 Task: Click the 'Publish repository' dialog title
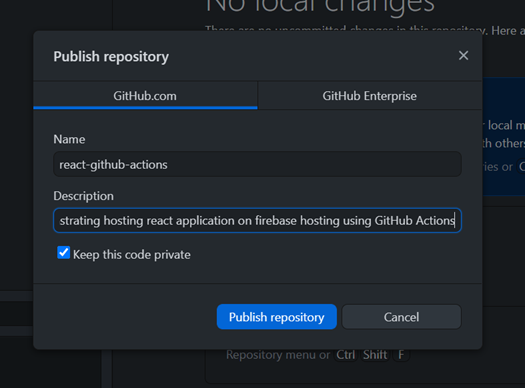(x=111, y=57)
